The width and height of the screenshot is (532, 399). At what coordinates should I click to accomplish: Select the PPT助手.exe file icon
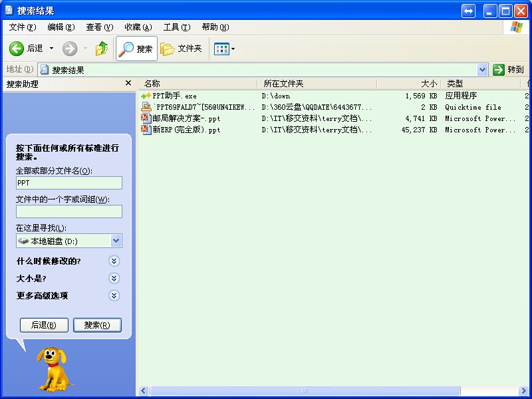146,96
